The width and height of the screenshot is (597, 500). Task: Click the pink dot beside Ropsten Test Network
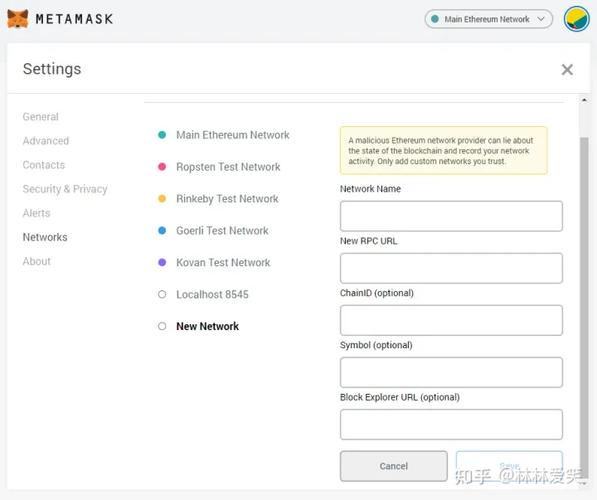tap(162, 167)
